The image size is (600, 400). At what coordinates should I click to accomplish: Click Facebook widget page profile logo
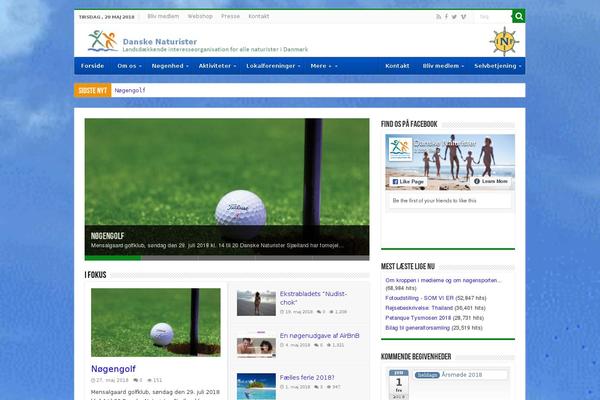(x=400, y=149)
